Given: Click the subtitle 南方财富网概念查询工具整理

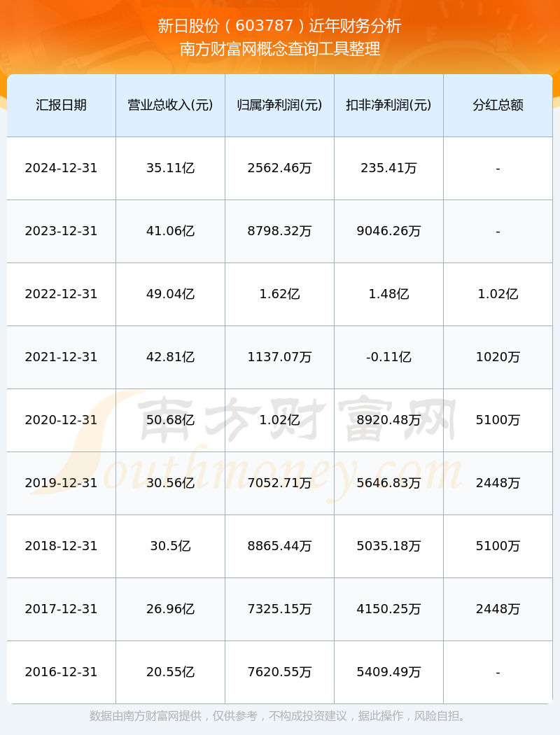Looking at the screenshot, I should click(280, 49).
